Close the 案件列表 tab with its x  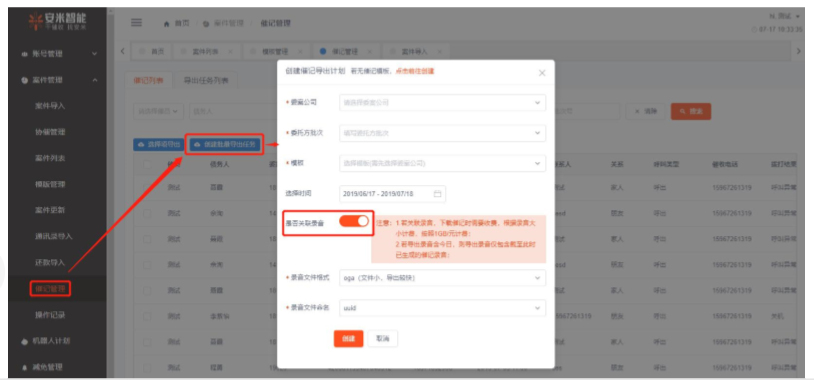tap(230, 52)
